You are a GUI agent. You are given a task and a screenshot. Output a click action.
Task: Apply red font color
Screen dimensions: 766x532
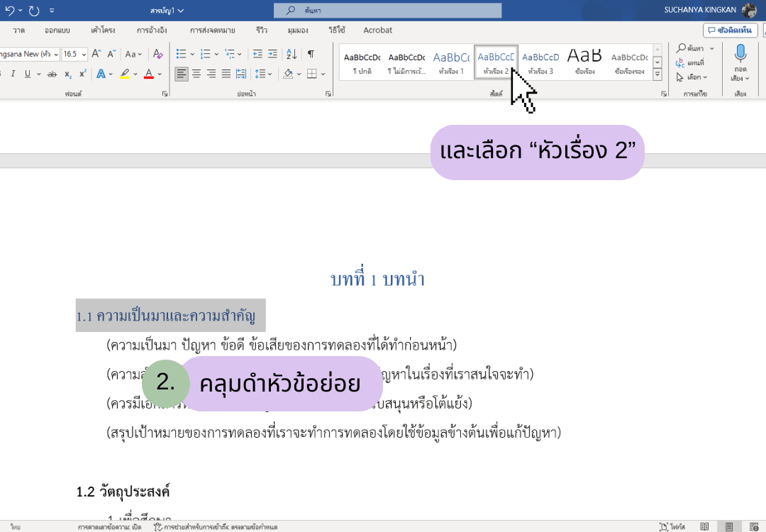[149, 74]
